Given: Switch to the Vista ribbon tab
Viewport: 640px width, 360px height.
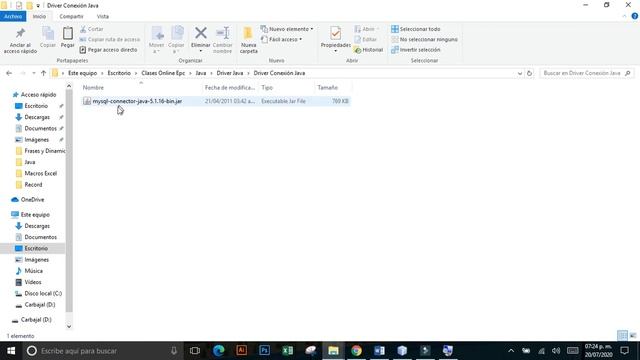Looking at the screenshot, I should coord(102,16).
